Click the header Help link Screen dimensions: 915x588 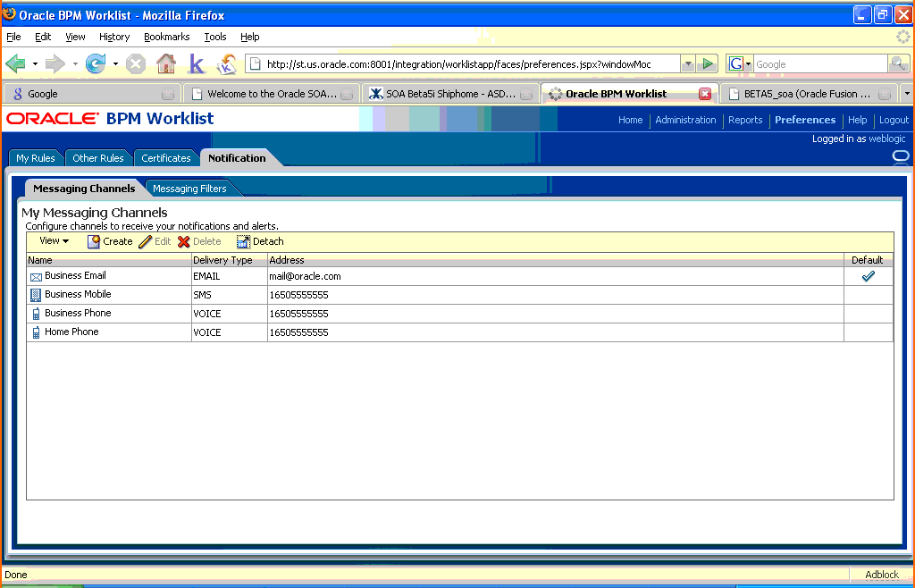click(857, 120)
